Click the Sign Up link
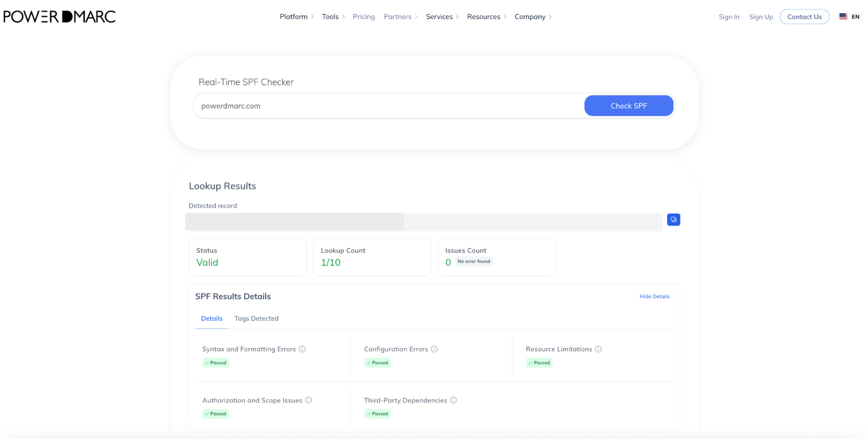This screenshot has width=868, height=439. pos(761,17)
